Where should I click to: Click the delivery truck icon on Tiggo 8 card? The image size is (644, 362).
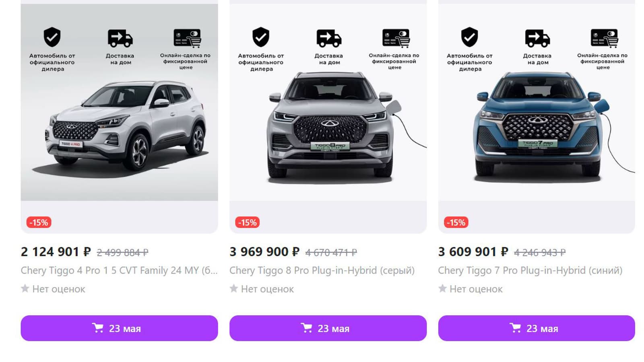(x=329, y=38)
